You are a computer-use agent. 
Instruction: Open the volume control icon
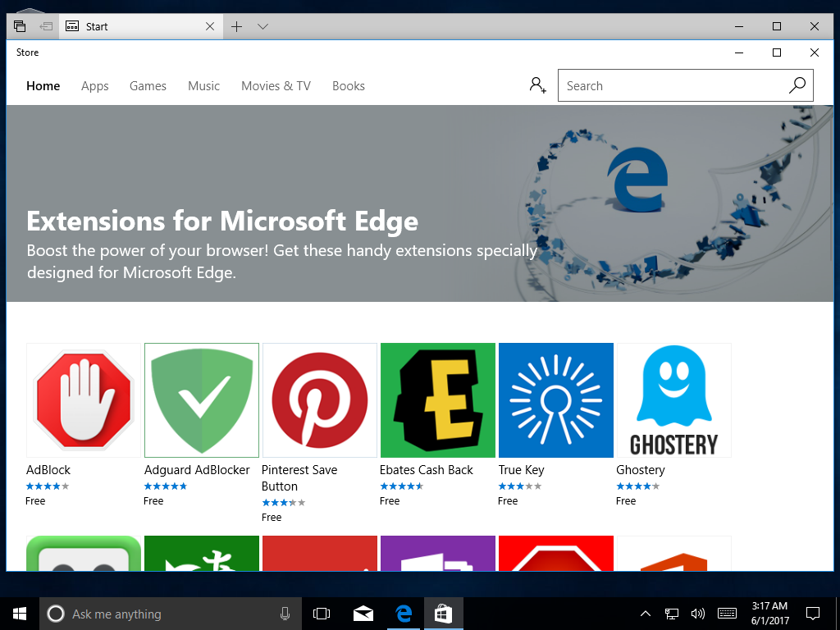coord(697,614)
